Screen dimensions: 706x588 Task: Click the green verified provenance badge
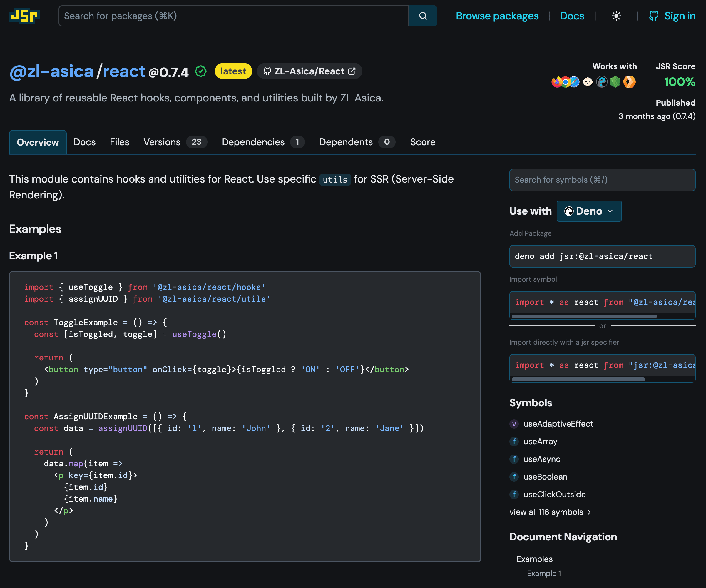(x=201, y=71)
